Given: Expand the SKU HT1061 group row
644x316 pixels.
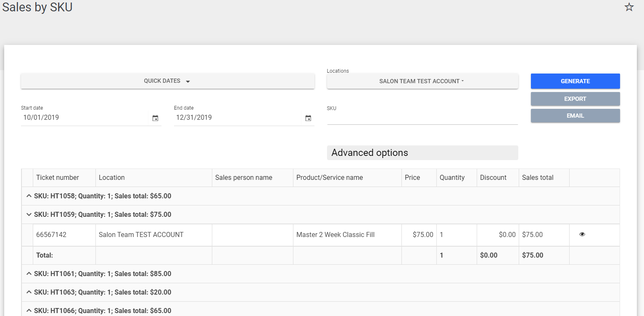Looking at the screenshot, I should click(x=29, y=274).
